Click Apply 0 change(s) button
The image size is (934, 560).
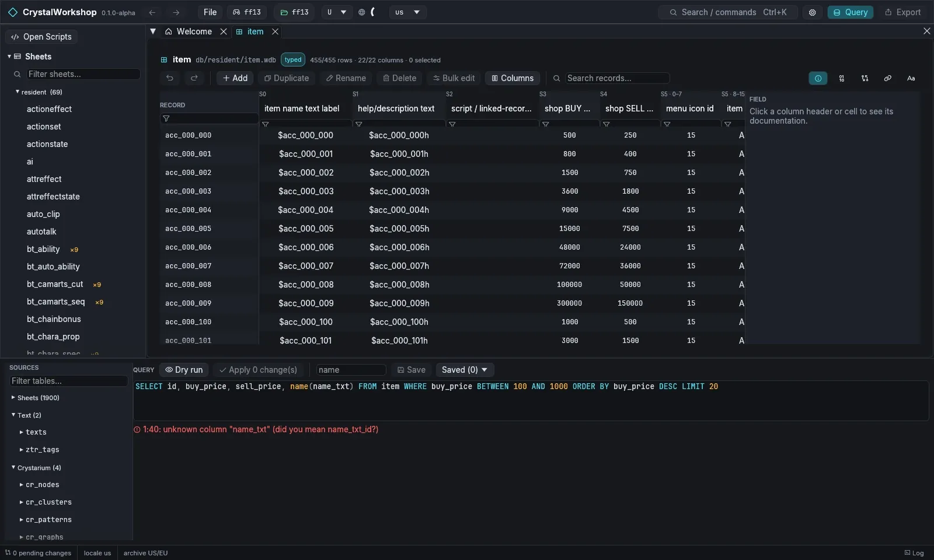pyautogui.click(x=258, y=370)
